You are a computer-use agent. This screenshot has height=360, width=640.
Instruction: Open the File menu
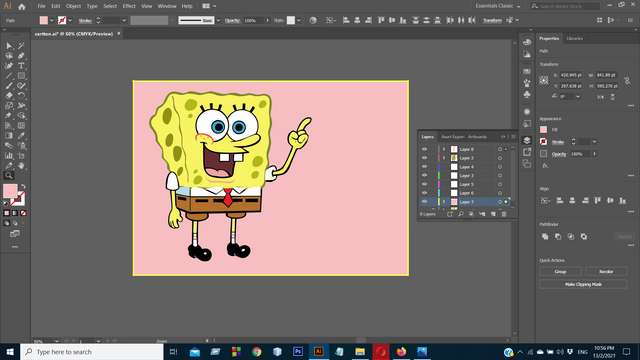[41, 6]
